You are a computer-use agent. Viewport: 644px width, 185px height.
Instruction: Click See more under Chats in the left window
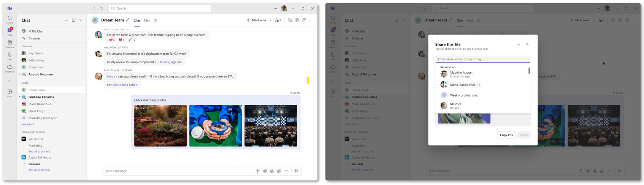(x=28, y=124)
